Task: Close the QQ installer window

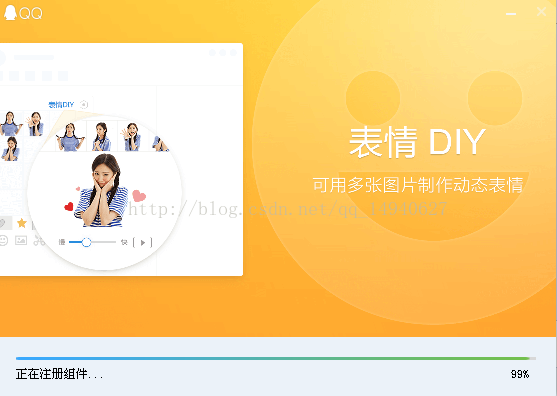Action: (541, 12)
